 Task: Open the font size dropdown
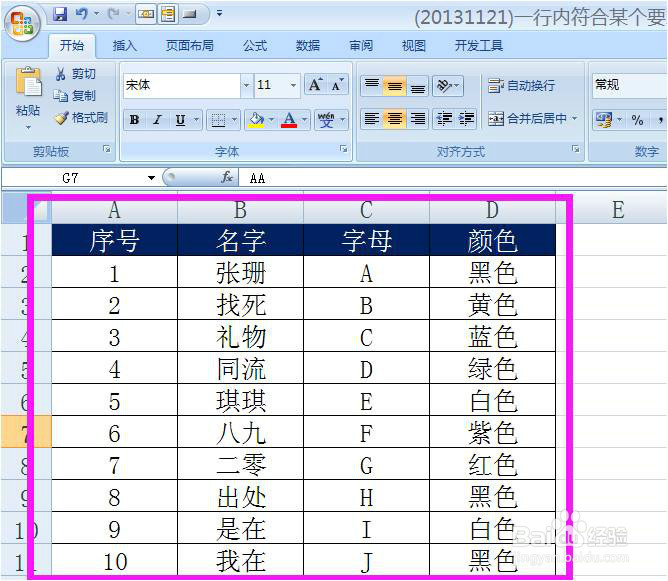click(x=293, y=85)
